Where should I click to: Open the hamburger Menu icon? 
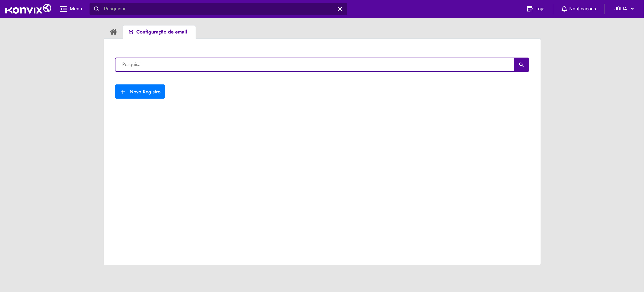[x=63, y=9]
